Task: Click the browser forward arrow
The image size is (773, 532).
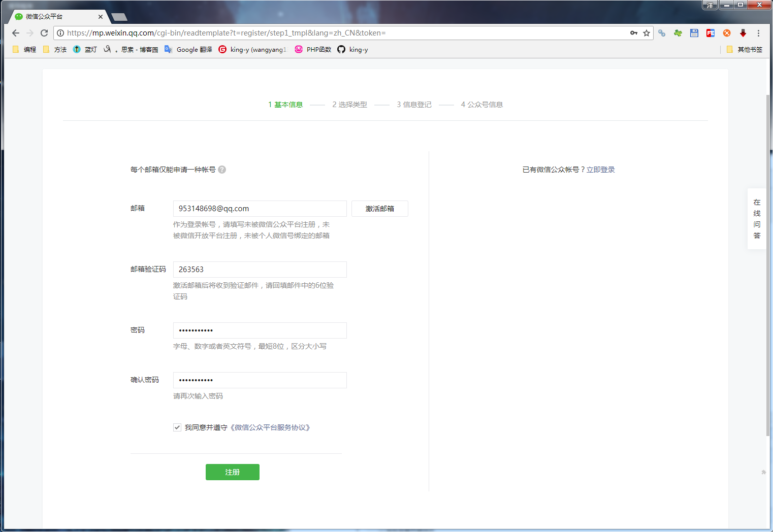Action: 30,33
